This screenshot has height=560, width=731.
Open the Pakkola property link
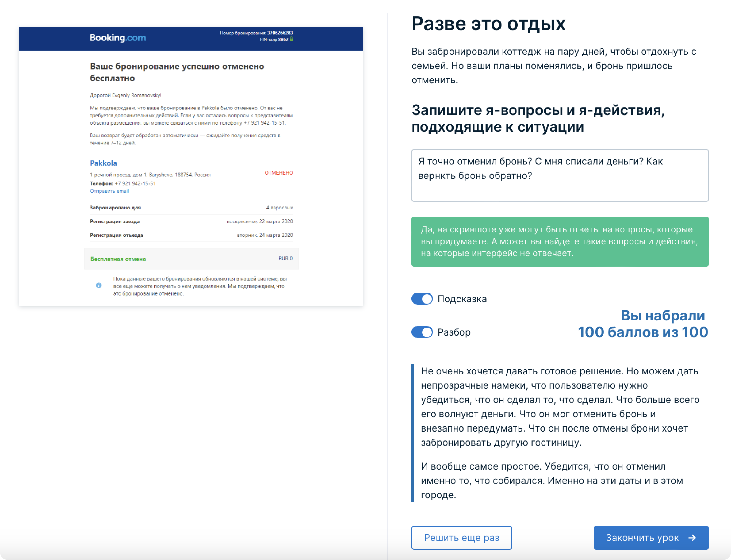click(103, 163)
